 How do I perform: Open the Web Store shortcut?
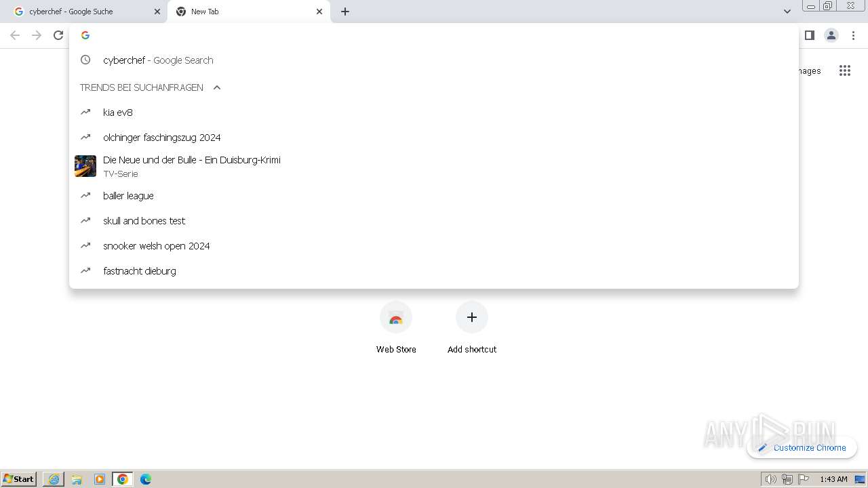point(396,328)
